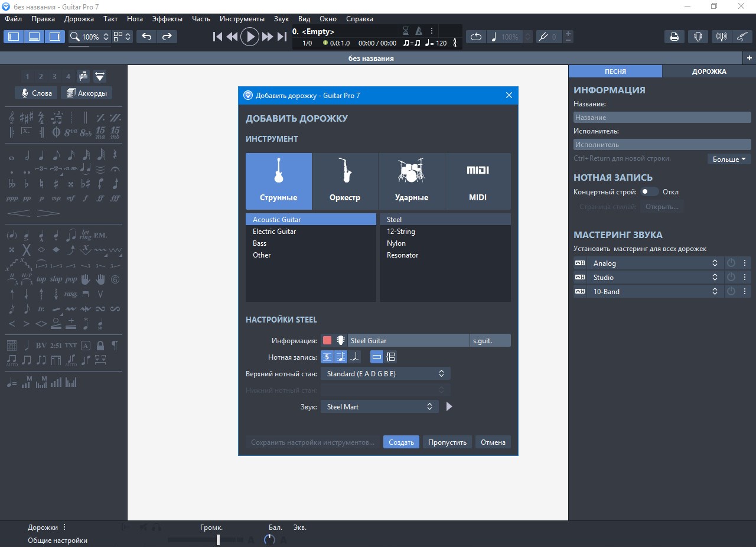Enable the count-in hourglass icon

(406, 31)
